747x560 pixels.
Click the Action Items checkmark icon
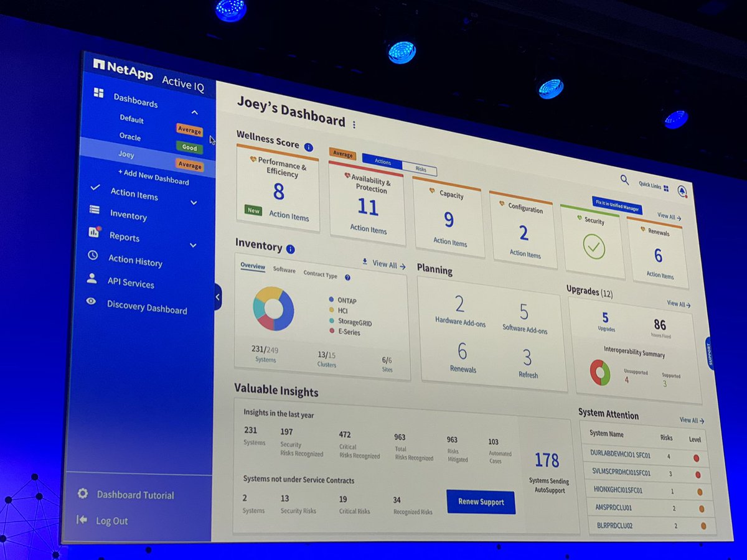(95, 187)
